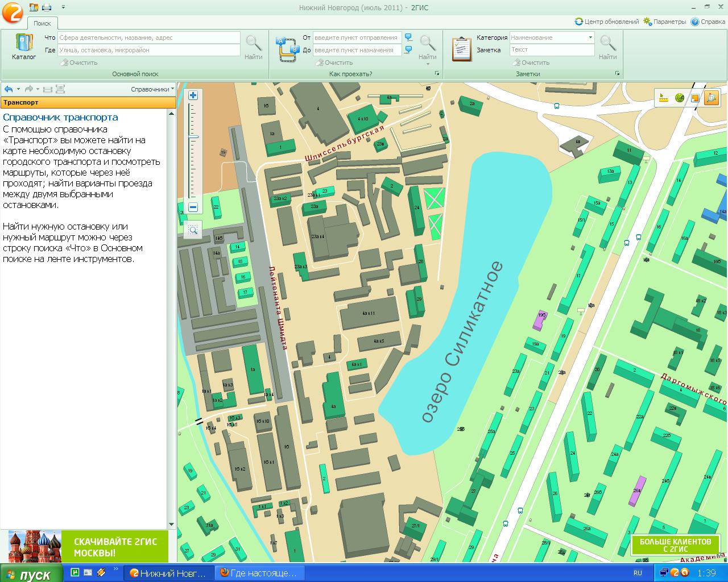Click the expand panel list icon
Image resolution: width=728 pixels, height=582 pixels.
click(60, 89)
